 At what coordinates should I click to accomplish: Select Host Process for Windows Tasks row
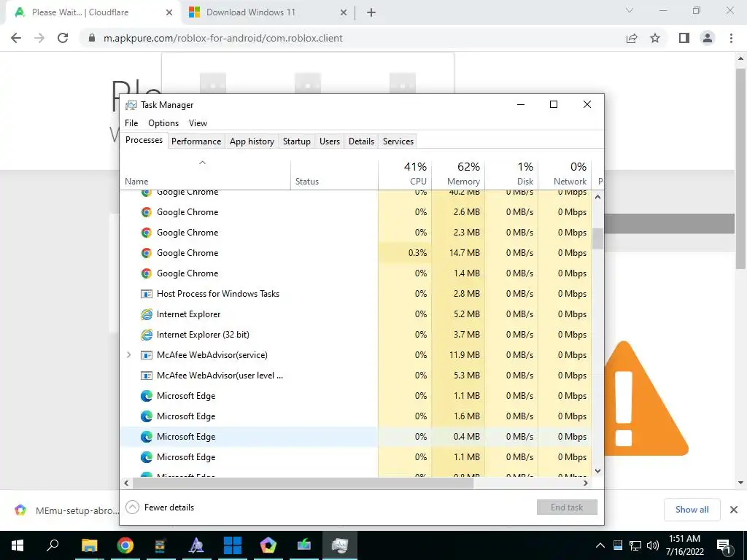356,294
